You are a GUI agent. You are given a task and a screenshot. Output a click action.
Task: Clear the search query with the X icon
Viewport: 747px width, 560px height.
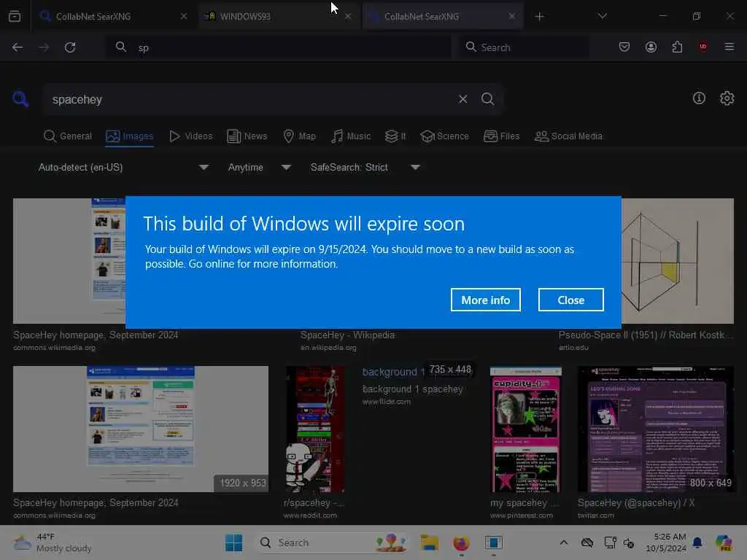tap(462, 99)
